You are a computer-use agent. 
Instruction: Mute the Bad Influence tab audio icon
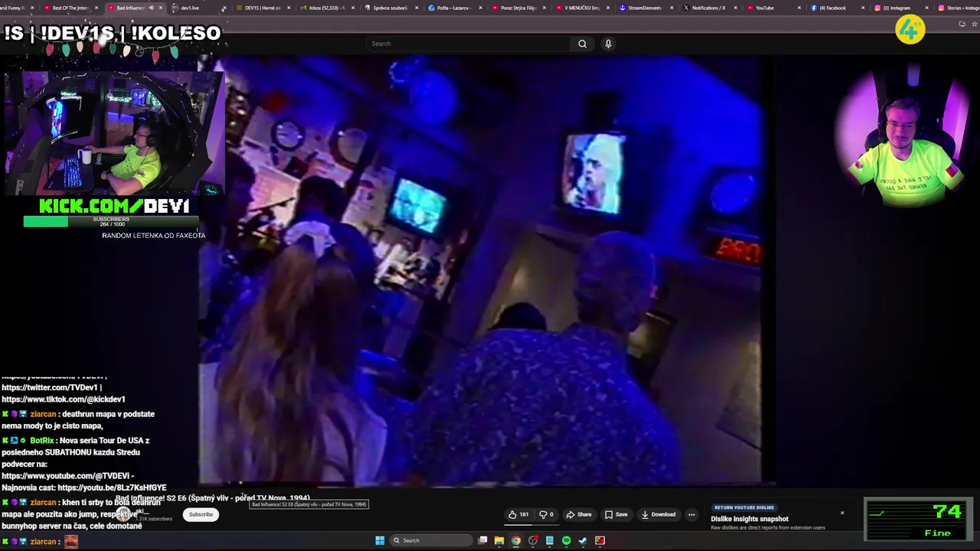[151, 8]
